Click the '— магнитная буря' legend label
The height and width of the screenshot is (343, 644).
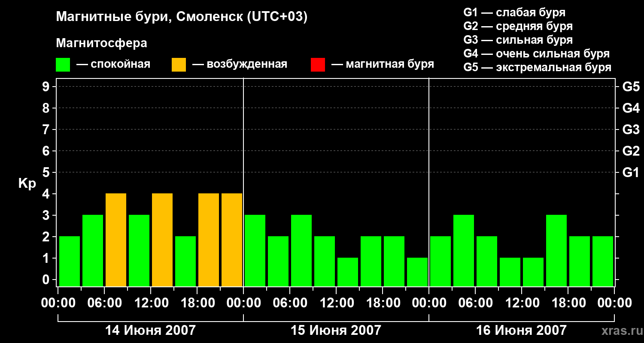coord(383,64)
